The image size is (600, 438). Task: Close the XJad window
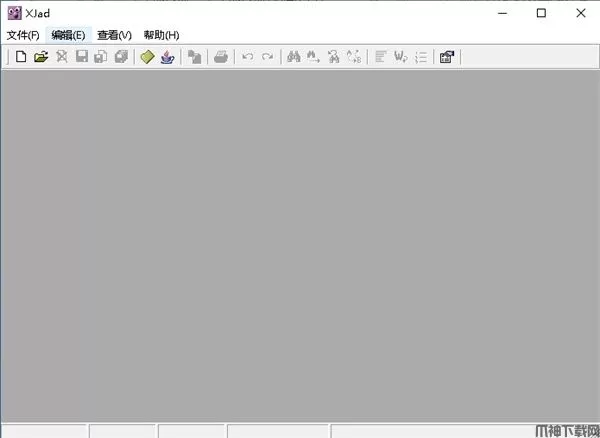(581, 13)
